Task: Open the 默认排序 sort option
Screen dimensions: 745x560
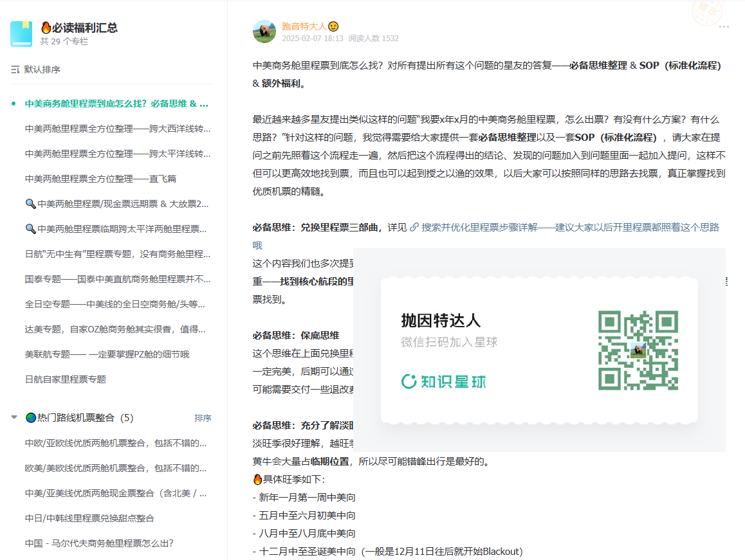Action: tap(35, 69)
